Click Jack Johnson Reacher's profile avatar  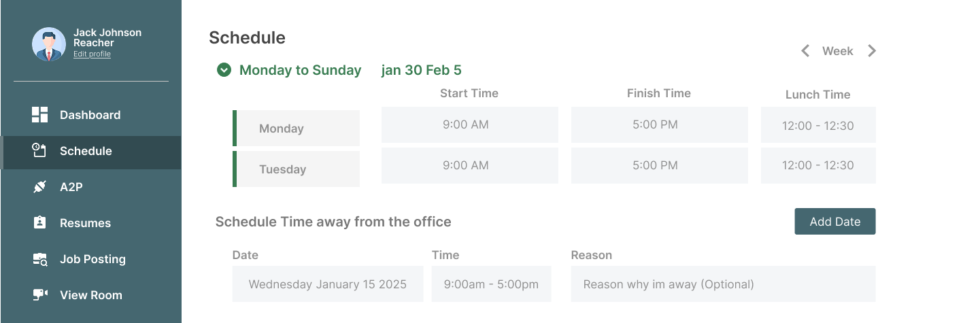point(49,44)
